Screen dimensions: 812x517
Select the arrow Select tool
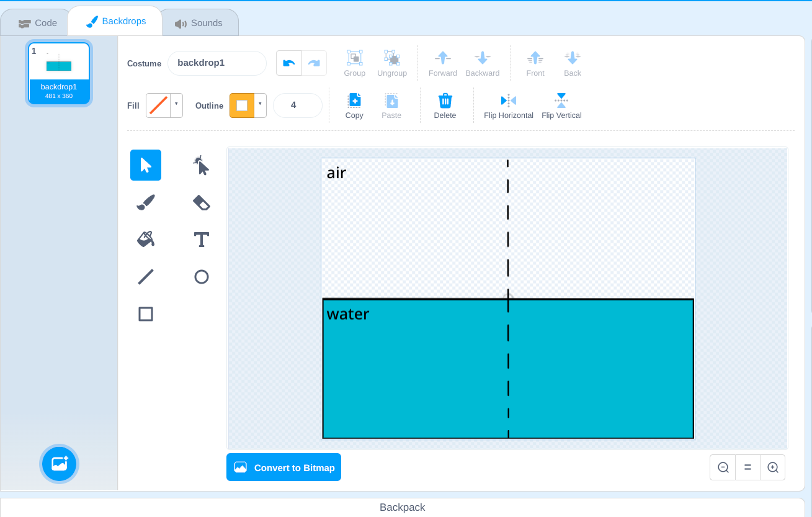click(x=146, y=165)
